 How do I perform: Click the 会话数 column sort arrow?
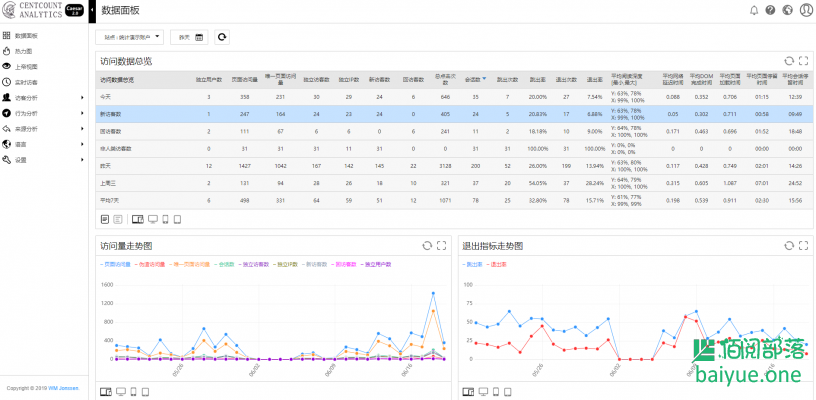484,79
